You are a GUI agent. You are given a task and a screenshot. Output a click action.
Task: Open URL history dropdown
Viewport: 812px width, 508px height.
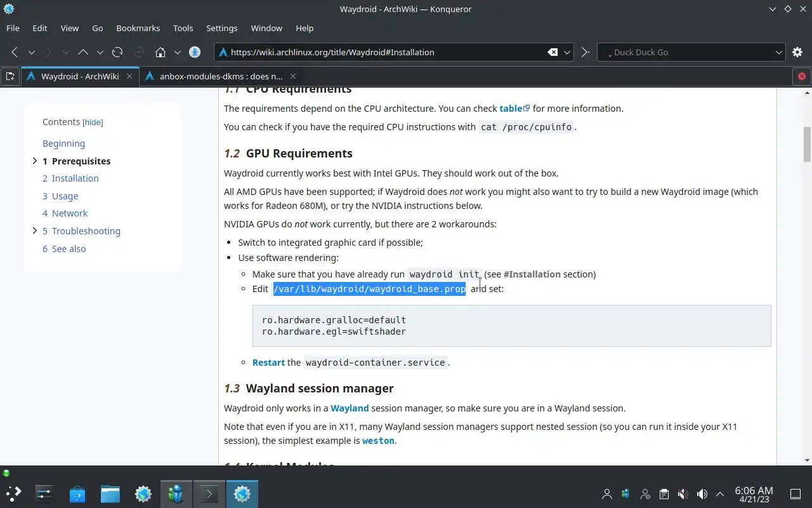(567, 52)
